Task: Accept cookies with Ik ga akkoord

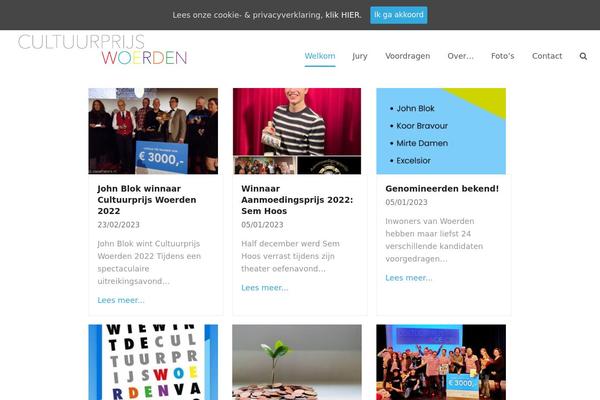Action: pos(399,15)
